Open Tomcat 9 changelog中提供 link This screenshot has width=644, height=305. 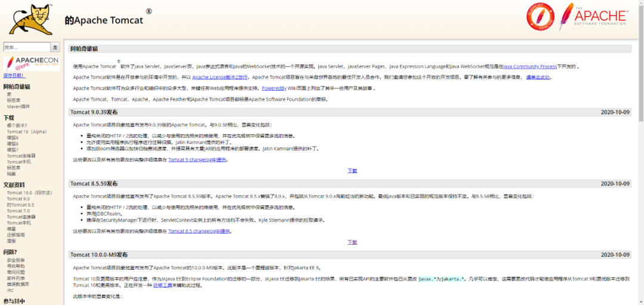pyautogui.click(x=197, y=160)
